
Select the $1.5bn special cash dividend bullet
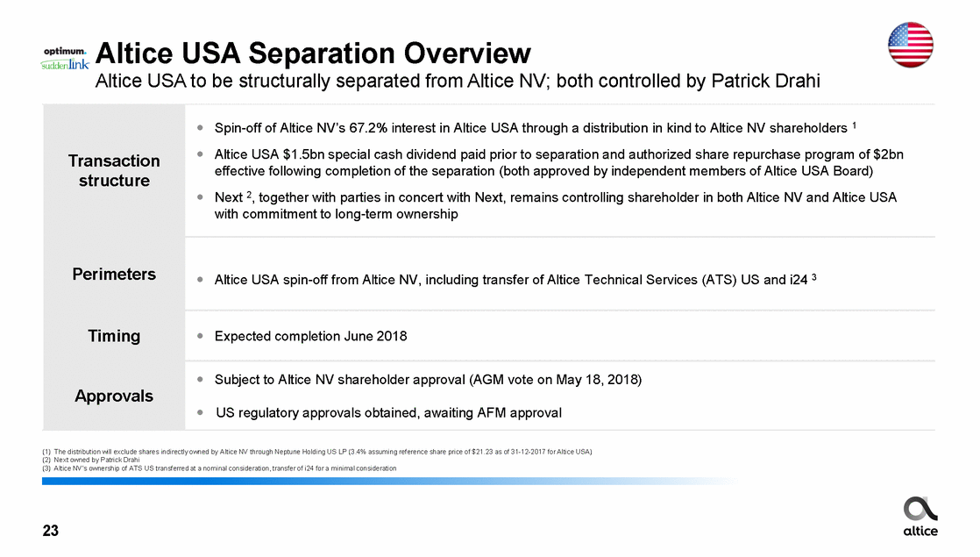[558, 162]
